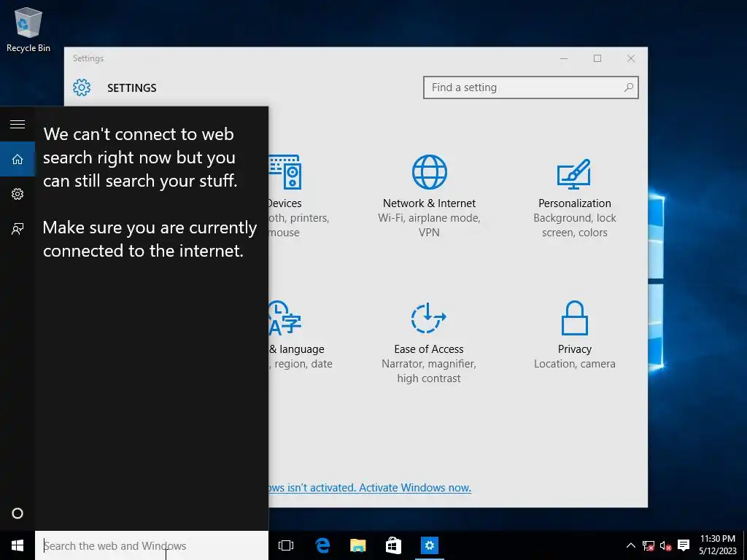Open Network & Internet globe icon
Image resolution: width=747 pixels, height=560 pixels.
[x=429, y=172]
